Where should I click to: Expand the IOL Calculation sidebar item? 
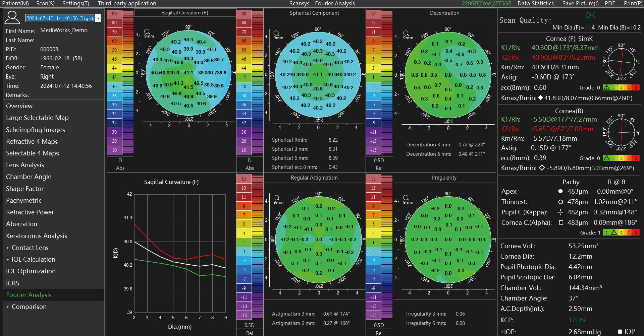click(31, 259)
